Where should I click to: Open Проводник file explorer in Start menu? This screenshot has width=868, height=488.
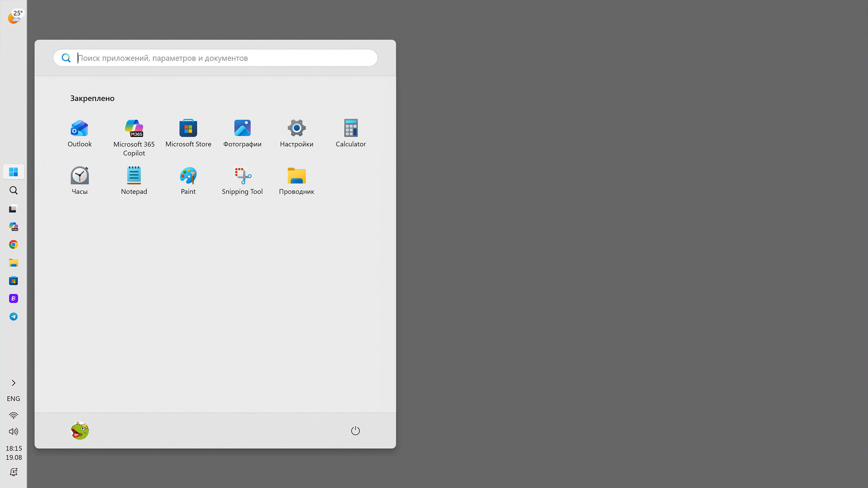point(297,181)
